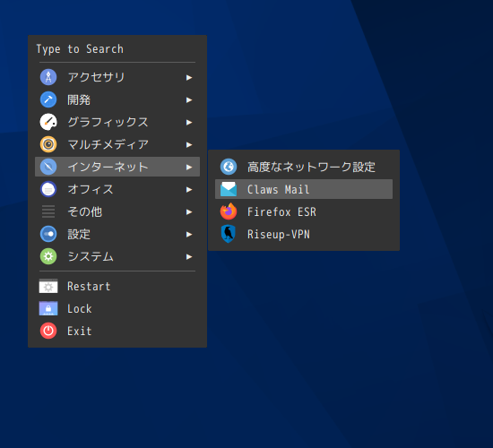Click the Lock screen icon

pos(48,308)
